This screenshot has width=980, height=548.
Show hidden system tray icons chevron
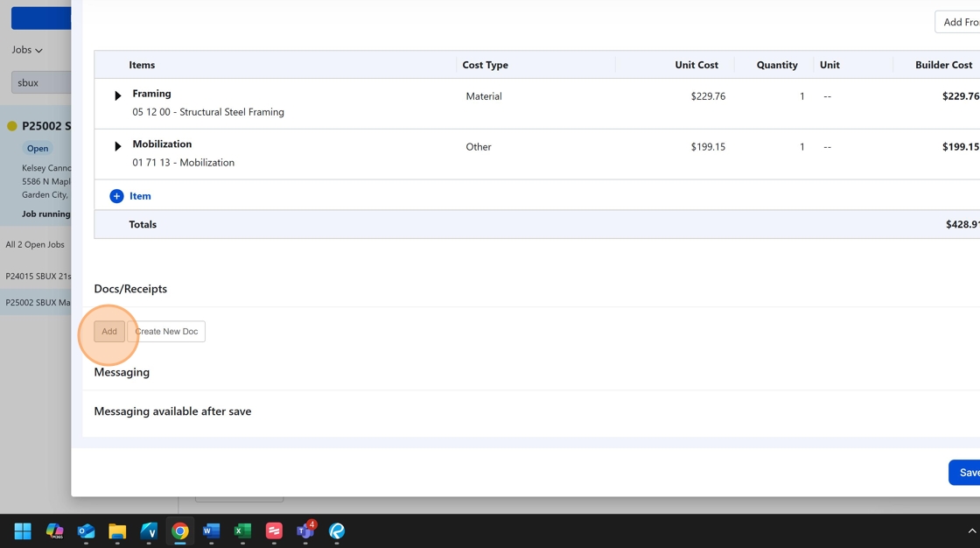point(972,531)
